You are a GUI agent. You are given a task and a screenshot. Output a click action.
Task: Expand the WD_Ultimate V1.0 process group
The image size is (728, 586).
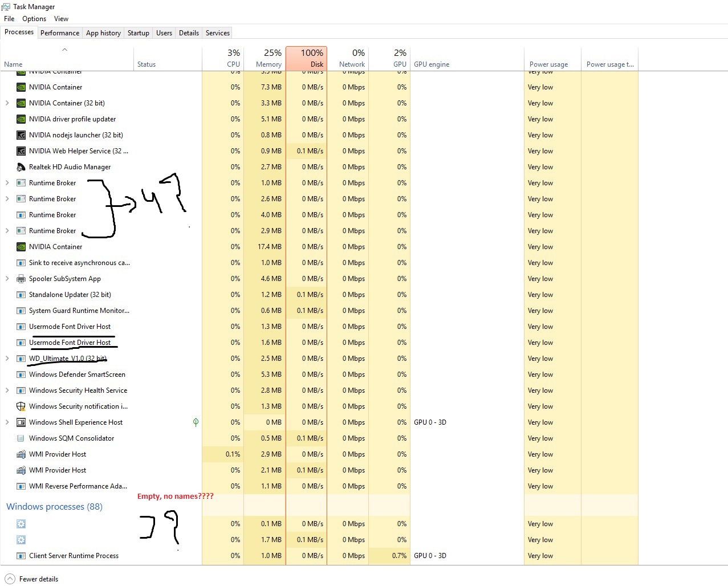click(7, 359)
